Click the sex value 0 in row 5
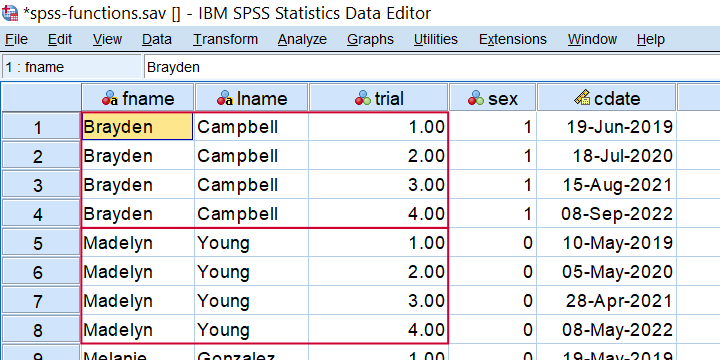 pos(492,242)
